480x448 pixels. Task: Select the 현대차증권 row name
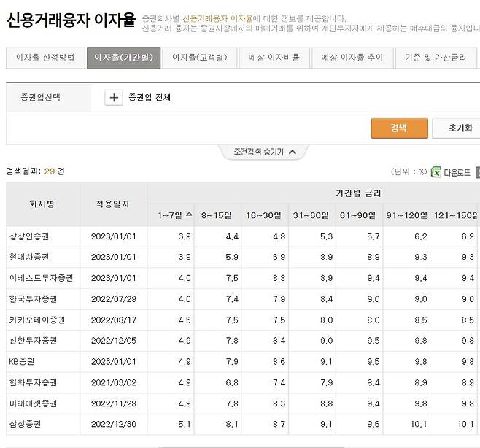(29, 257)
